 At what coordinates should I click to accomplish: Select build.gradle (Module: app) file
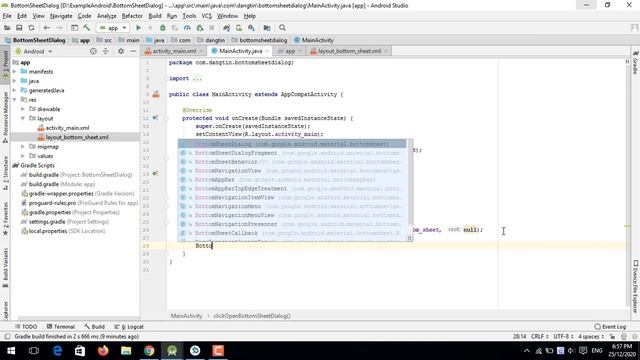coord(62,184)
